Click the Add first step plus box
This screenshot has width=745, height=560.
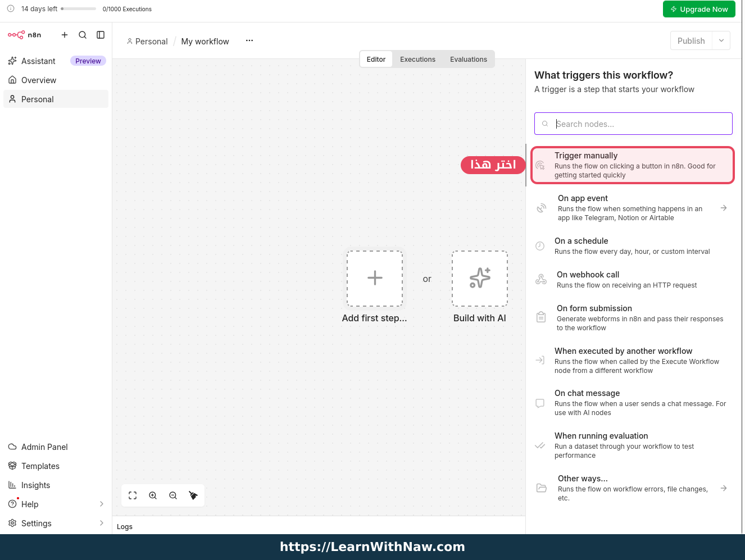pos(375,279)
